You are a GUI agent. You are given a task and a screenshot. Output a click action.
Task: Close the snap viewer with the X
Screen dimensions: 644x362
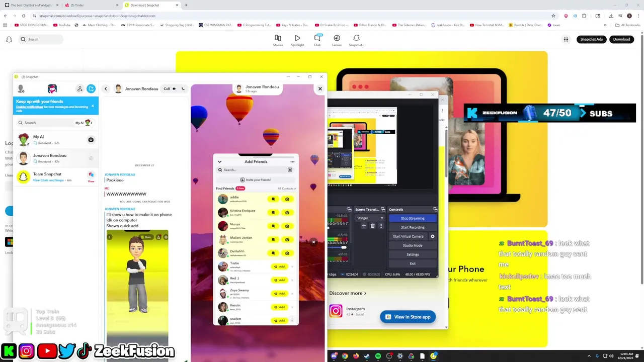320,88
